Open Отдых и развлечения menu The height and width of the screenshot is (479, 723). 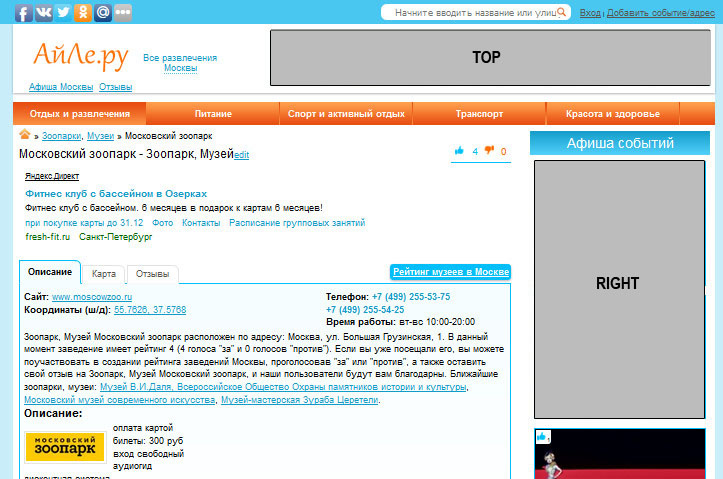pos(80,114)
